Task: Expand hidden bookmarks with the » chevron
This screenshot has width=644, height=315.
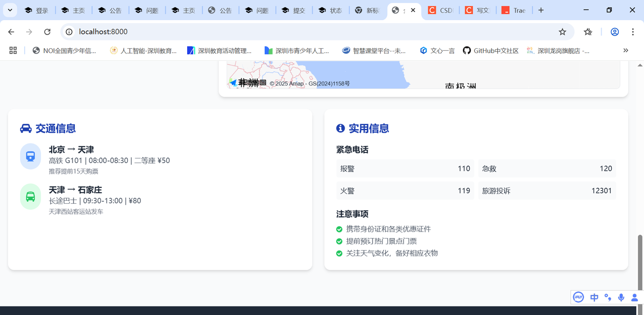Action: [625, 50]
